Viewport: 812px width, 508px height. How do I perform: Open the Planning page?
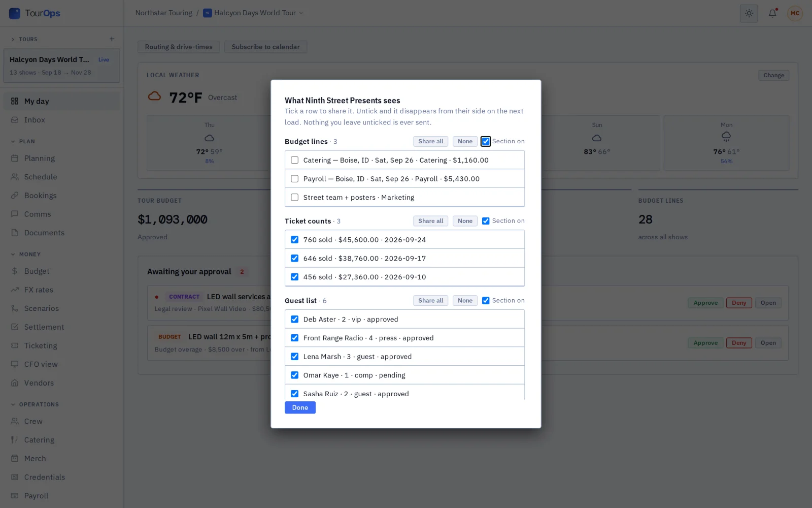(x=62, y=158)
